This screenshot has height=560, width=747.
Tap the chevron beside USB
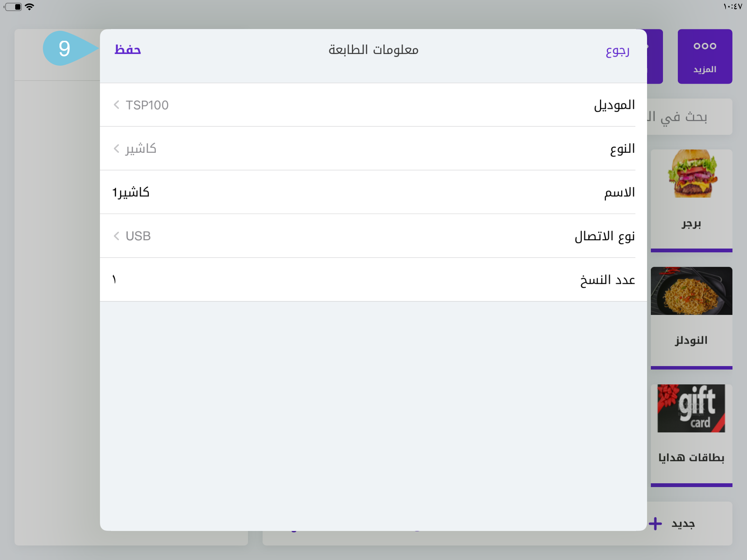(117, 236)
